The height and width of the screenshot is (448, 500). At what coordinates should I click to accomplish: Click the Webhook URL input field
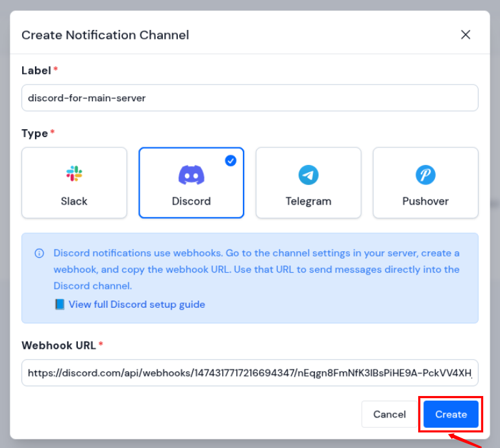tap(250, 373)
